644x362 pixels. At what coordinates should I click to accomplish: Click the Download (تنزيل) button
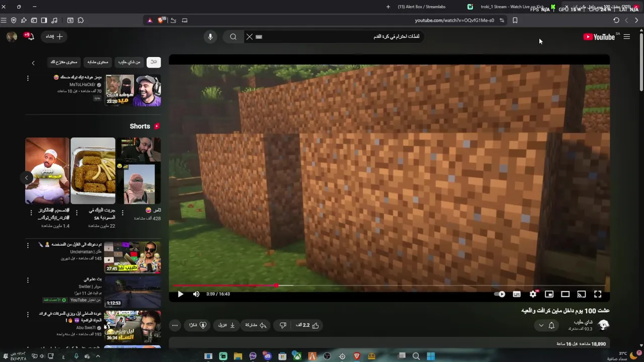coord(227,325)
